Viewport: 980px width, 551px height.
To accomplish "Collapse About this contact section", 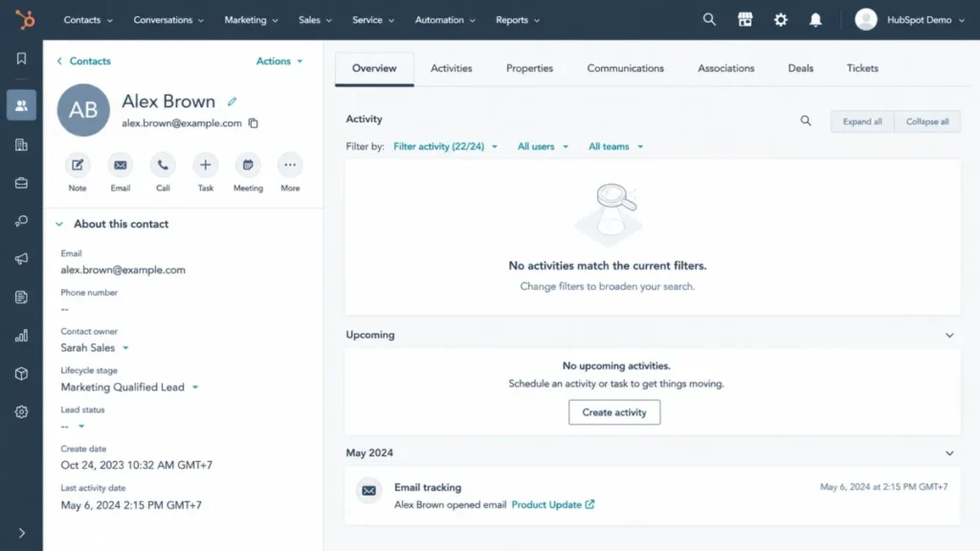I will (x=59, y=224).
